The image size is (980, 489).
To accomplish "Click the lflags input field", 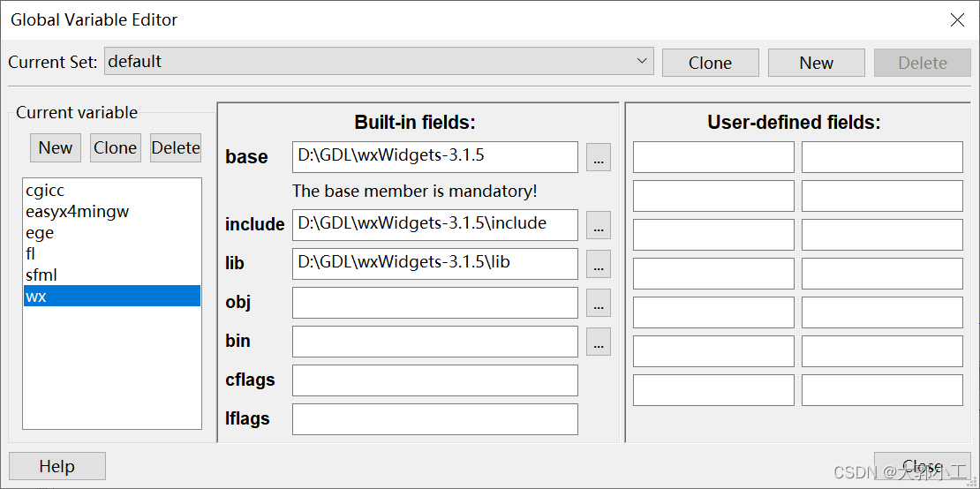I will point(435,419).
